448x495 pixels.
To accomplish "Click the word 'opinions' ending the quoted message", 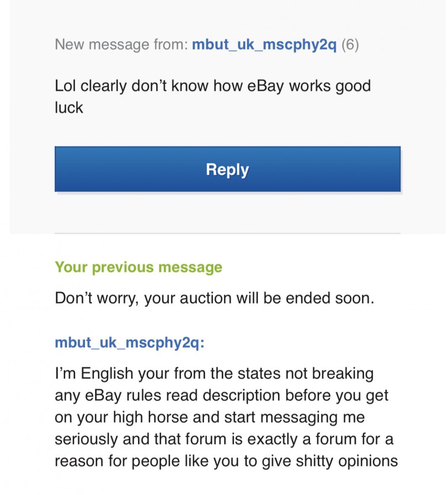I will [x=368, y=461].
